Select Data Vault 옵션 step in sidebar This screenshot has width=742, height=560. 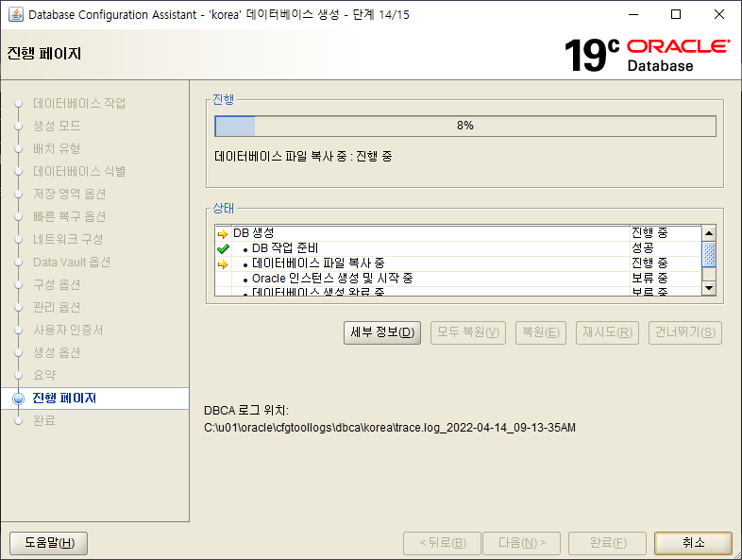coord(72,263)
